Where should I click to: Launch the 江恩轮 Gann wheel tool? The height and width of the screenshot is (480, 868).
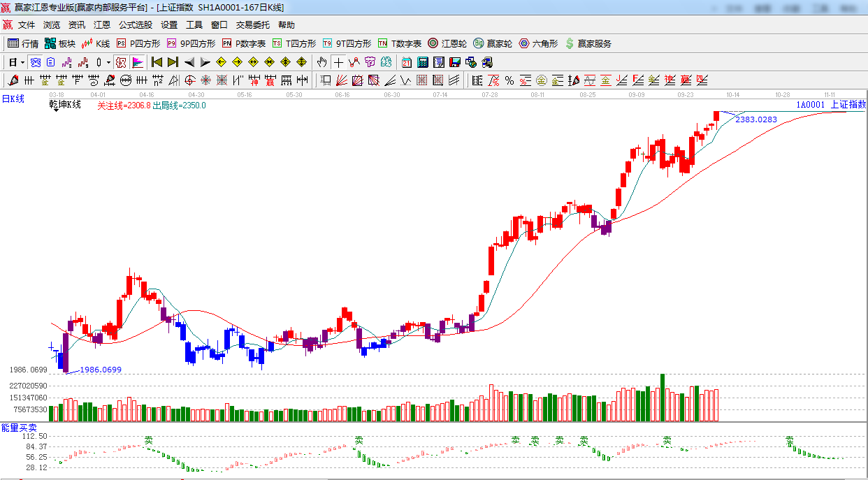[447, 43]
